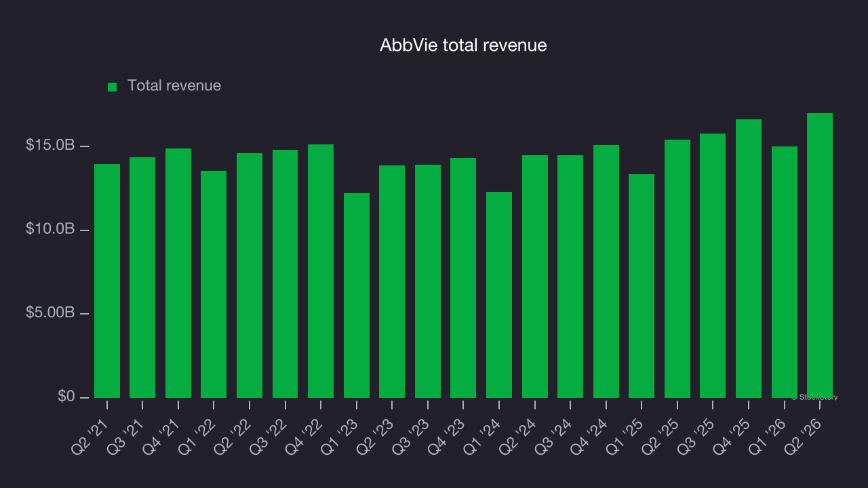
Task: Click the revenue bar for Q1 '24
Action: [499, 295]
